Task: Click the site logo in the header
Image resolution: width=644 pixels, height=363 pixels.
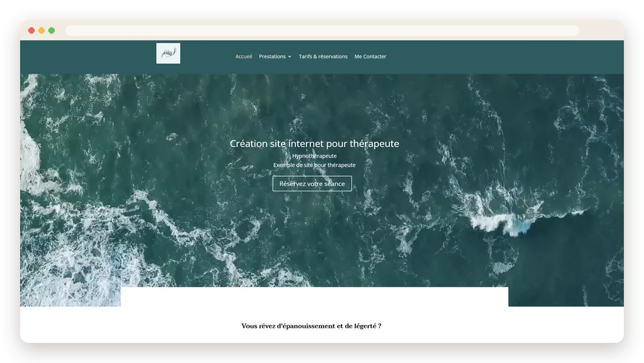Action: 168,53
